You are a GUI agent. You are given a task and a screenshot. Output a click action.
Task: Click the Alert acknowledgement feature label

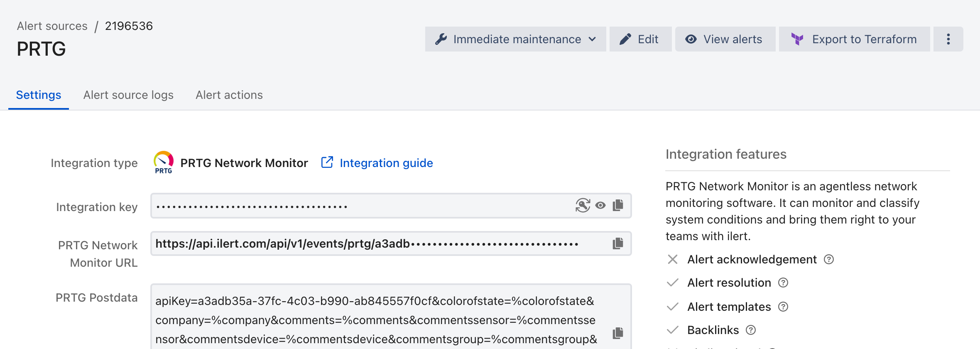[752, 259]
